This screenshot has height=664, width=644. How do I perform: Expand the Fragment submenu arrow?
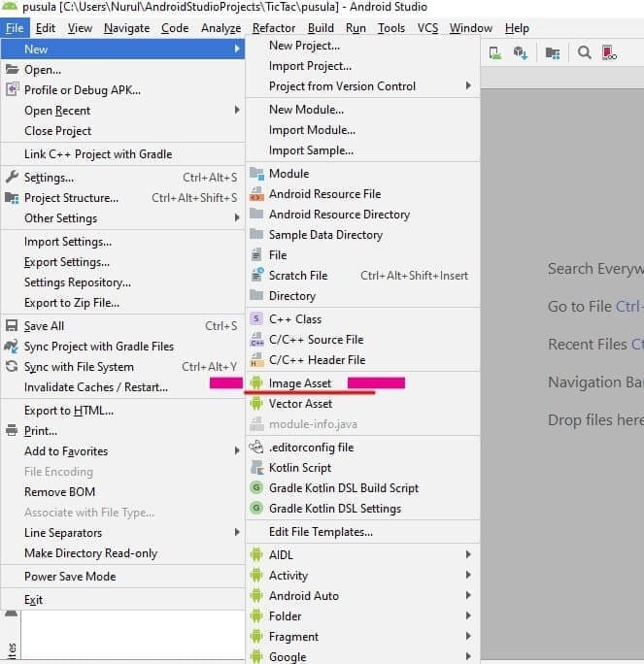coord(468,636)
